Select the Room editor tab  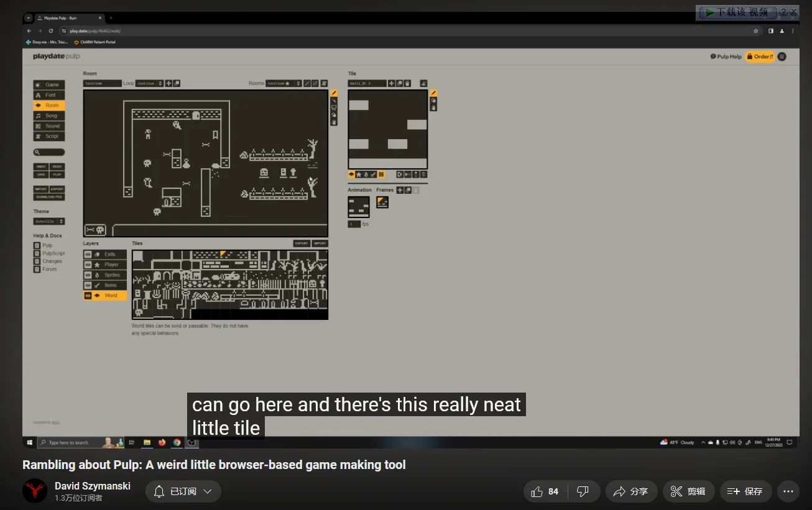pos(49,106)
